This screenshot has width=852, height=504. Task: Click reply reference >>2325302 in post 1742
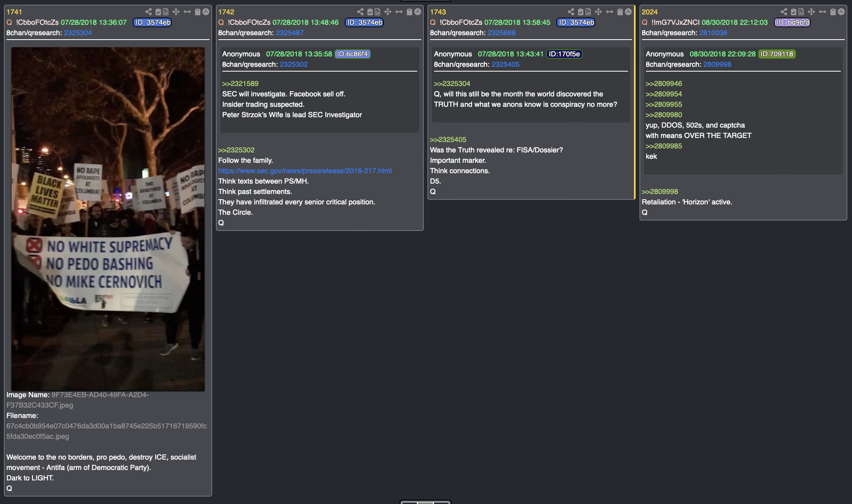point(236,150)
